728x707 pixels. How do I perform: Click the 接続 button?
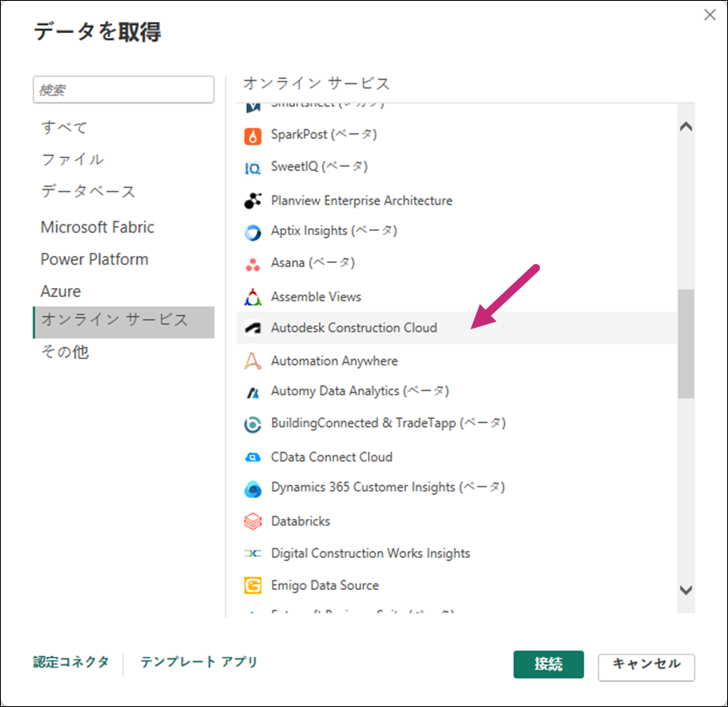(548, 664)
